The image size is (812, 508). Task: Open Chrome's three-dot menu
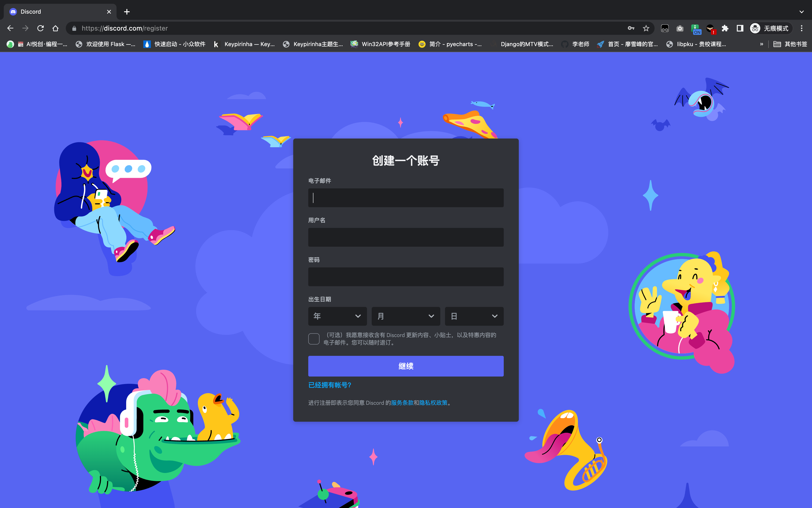[x=802, y=28]
